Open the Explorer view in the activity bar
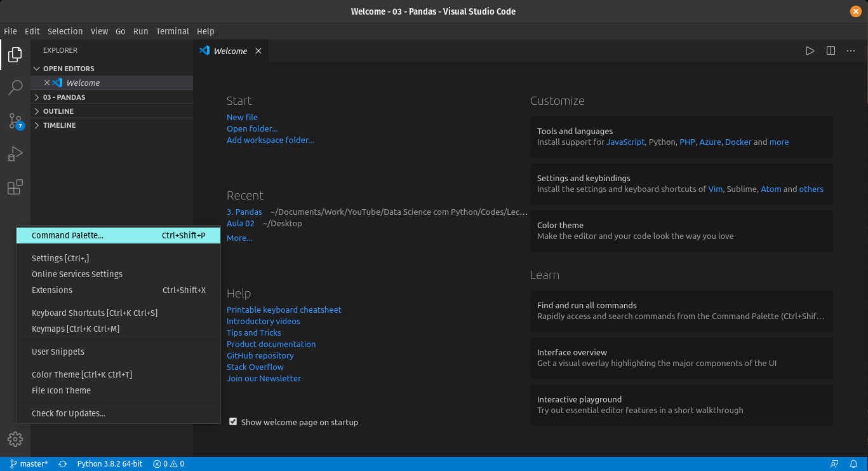This screenshot has height=471, width=868. pos(14,55)
